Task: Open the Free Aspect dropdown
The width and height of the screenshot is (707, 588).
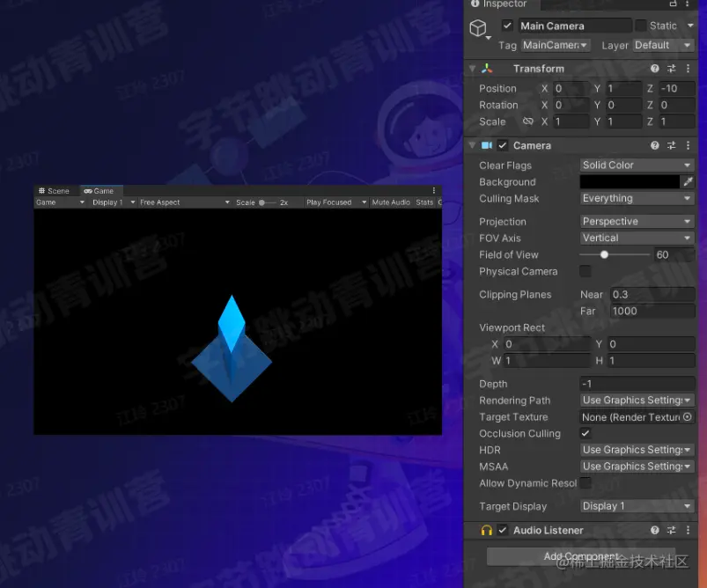Action: point(185,202)
